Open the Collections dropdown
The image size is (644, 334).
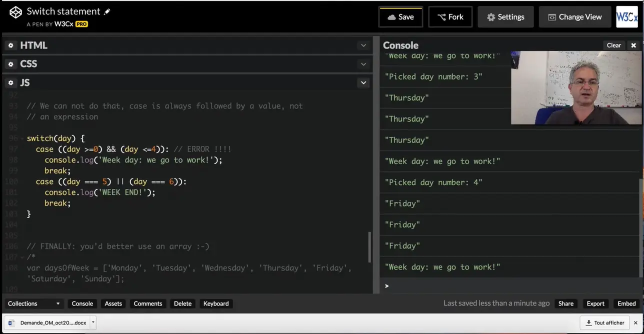click(33, 303)
